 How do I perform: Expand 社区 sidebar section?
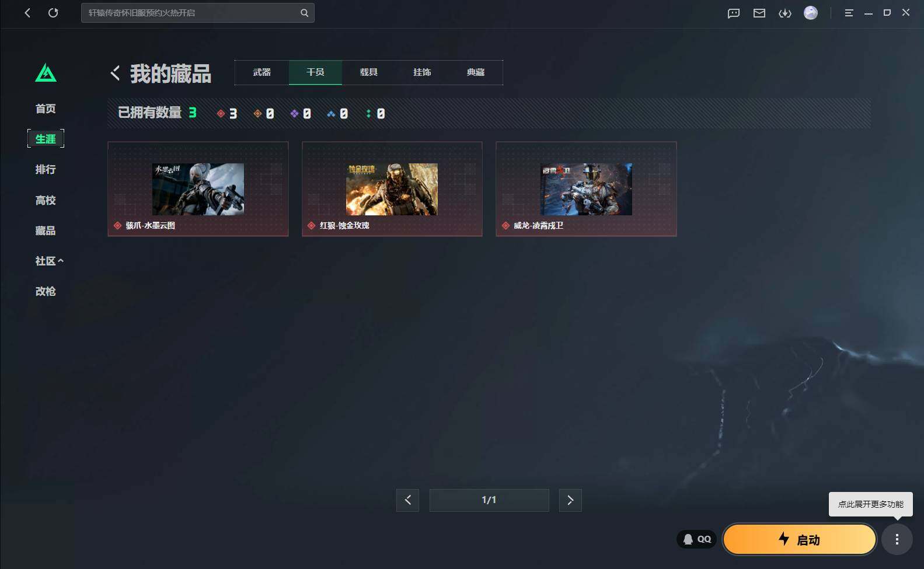[x=49, y=261]
